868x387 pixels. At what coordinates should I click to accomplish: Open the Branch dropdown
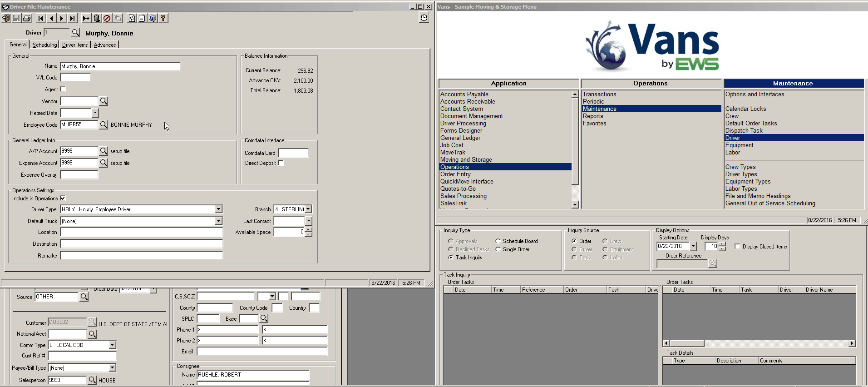click(309, 209)
